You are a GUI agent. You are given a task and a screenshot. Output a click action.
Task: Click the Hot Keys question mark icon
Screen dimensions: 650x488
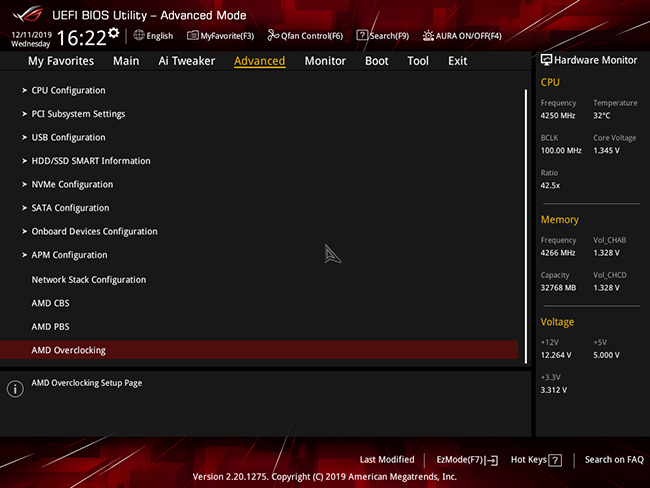pyautogui.click(x=555, y=460)
